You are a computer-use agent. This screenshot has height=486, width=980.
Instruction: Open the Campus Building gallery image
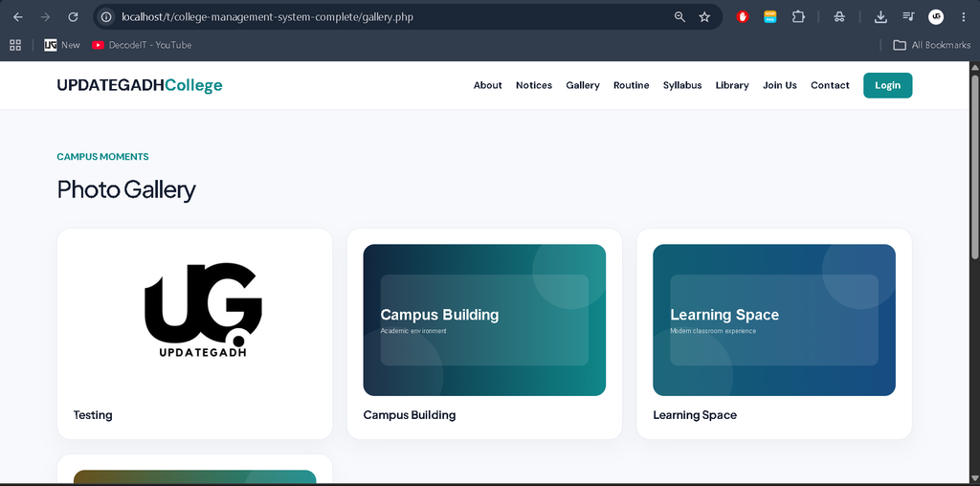click(484, 320)
